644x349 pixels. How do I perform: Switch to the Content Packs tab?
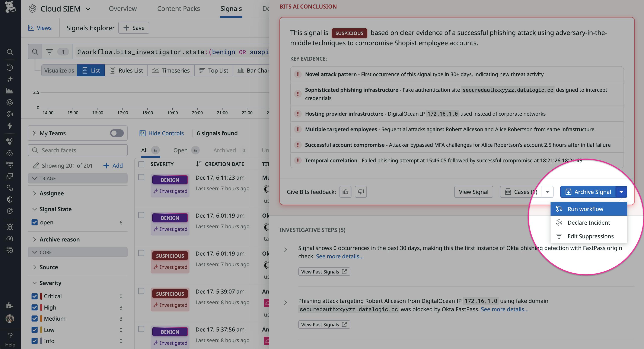(x=179, y=9)
